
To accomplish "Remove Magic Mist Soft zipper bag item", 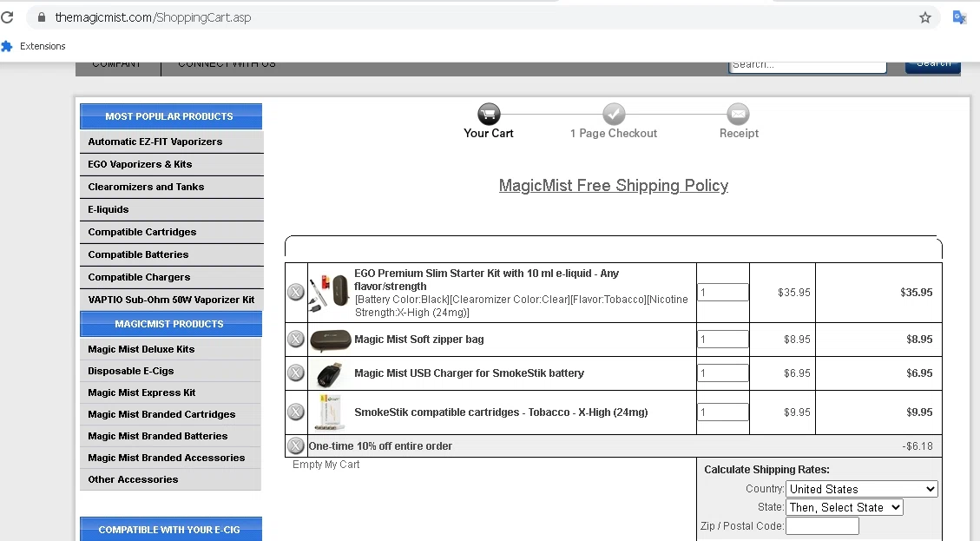I will point(296,339).
